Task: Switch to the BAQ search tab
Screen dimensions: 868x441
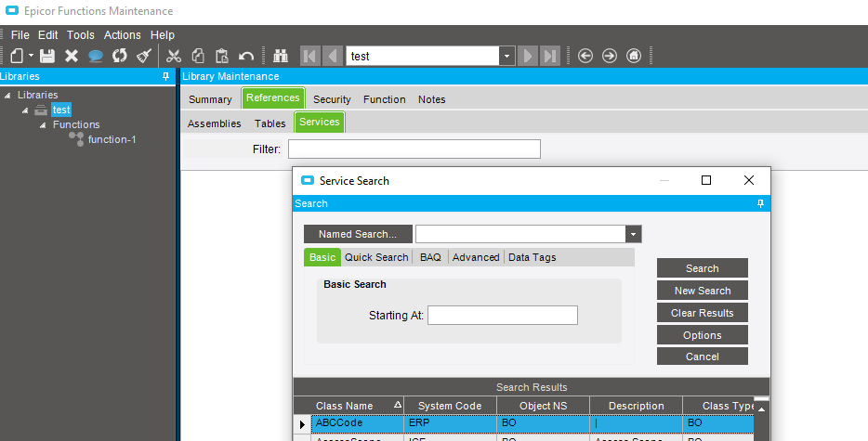Action: pyautogui.click(x=430, y=257)
